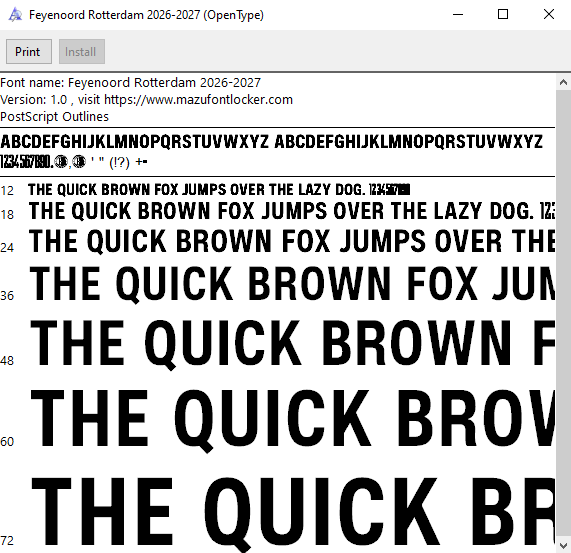Click the size 36 label
Image resolution: width=571 pixels, height=553 pixels.
tap(7, 296)
